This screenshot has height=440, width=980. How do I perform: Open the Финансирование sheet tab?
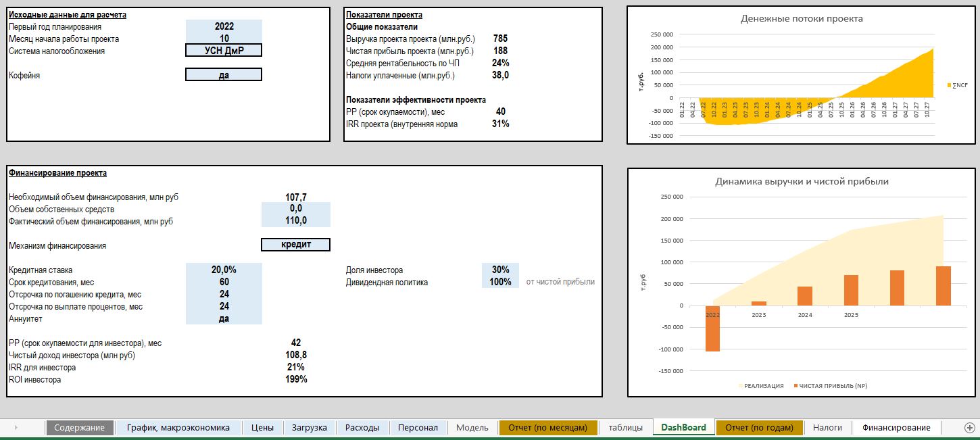point(896,427)
